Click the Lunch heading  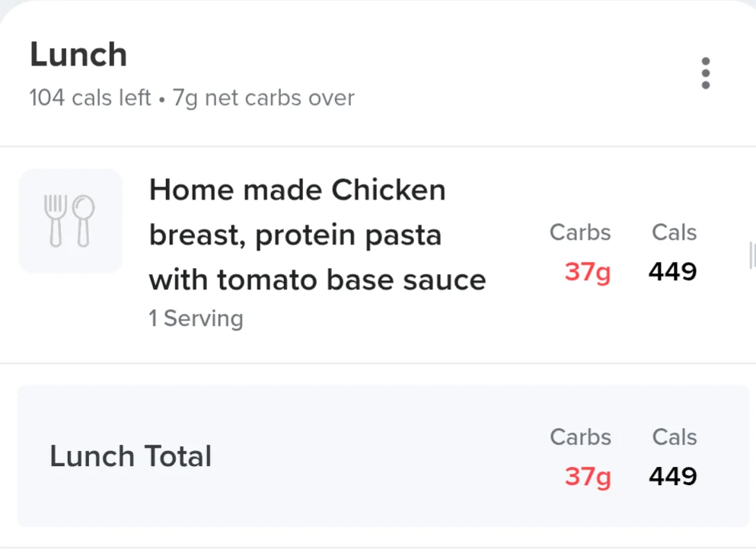pyautogui.click(x=78, y=55)
